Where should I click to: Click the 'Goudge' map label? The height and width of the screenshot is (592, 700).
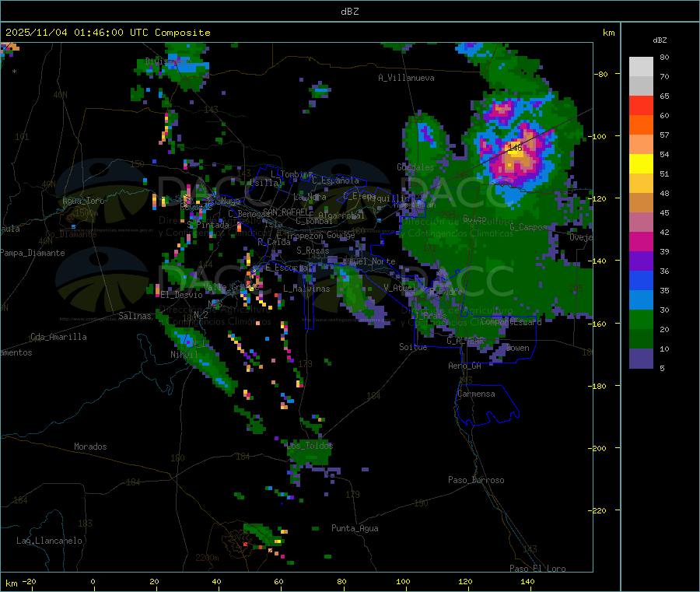click(341, 235)
